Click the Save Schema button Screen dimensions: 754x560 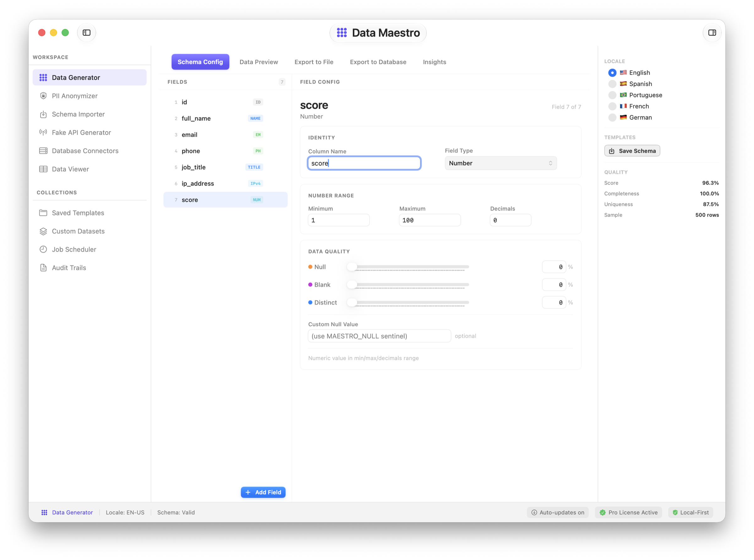[x=631, y=151]
